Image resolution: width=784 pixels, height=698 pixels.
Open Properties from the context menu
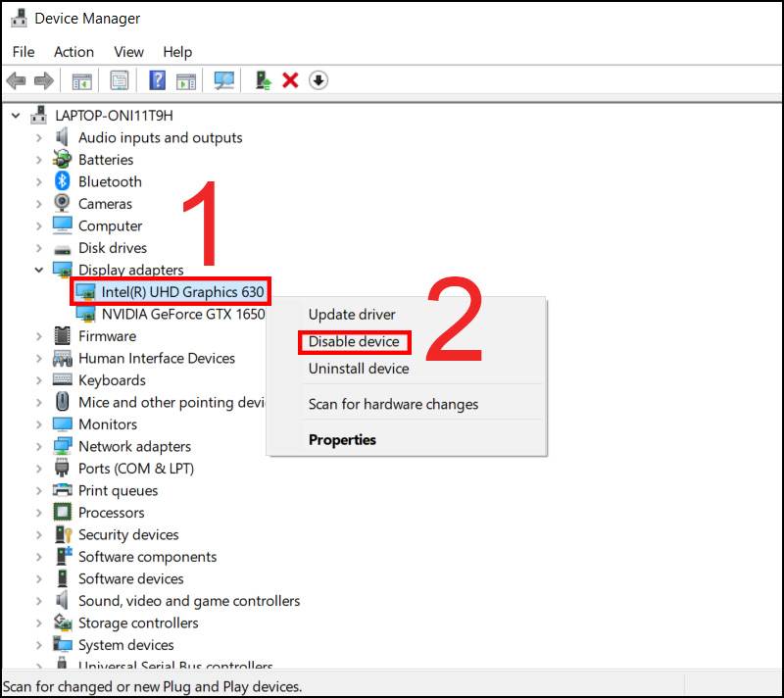pyautogui.click(x=342, y=440)
